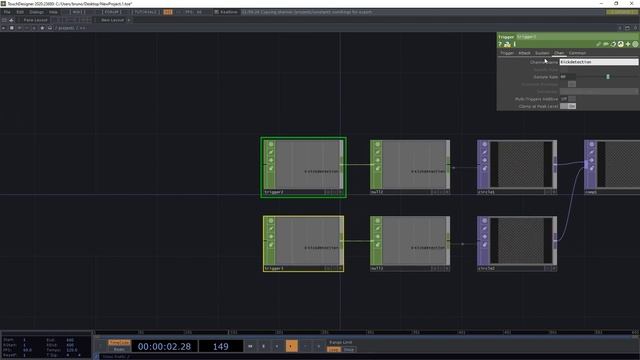Toggle viewer flag on trigger1 node

point(271,221)
